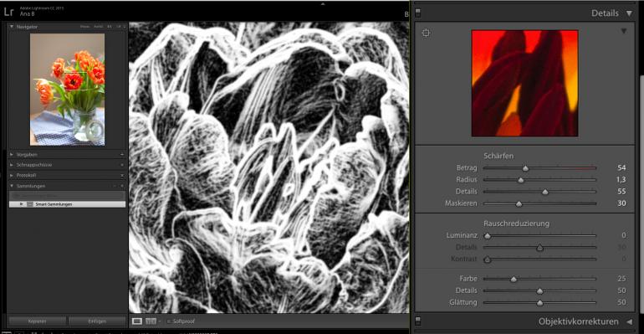The image size is (644, 334).
Task: Click the Radius value 1,3
Action: (621, 179)
